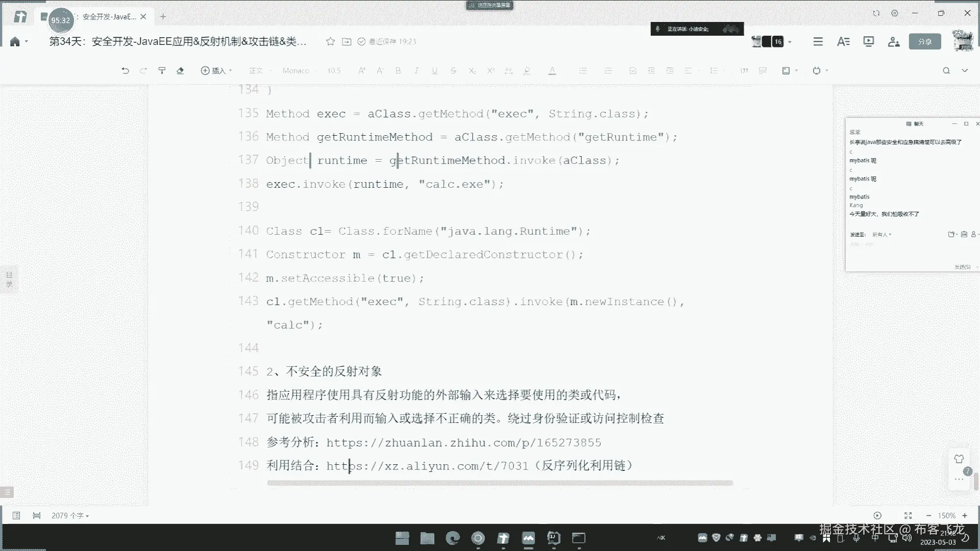The width and height of the screenshot is (980, 551).
Task: Select the 安全开发-JavaE... document tab
Action: pos(109,17)
